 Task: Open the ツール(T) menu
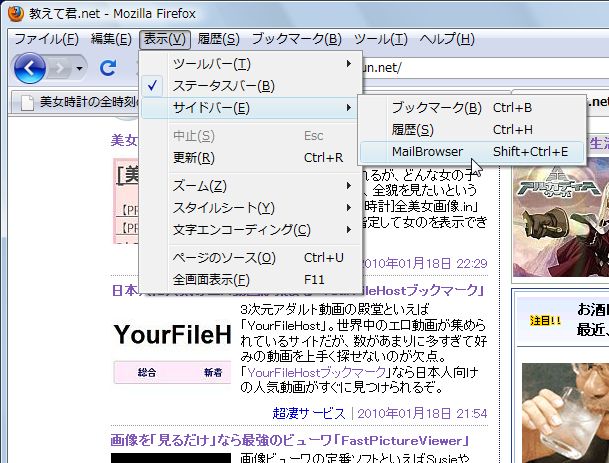[381, 39]
